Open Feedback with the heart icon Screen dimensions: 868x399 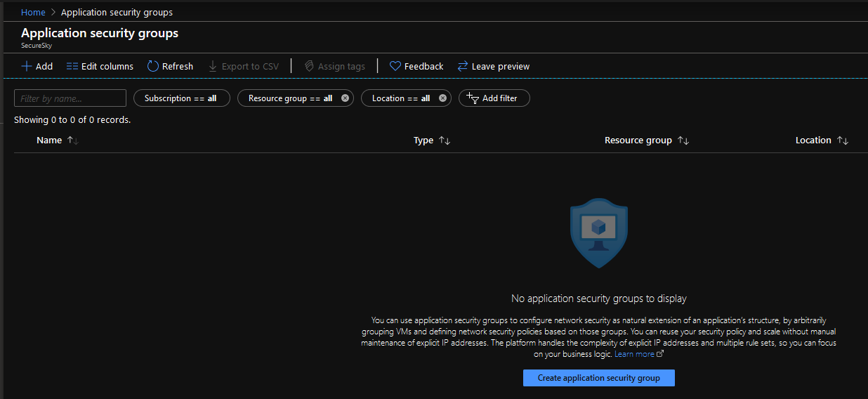[416, 66]
